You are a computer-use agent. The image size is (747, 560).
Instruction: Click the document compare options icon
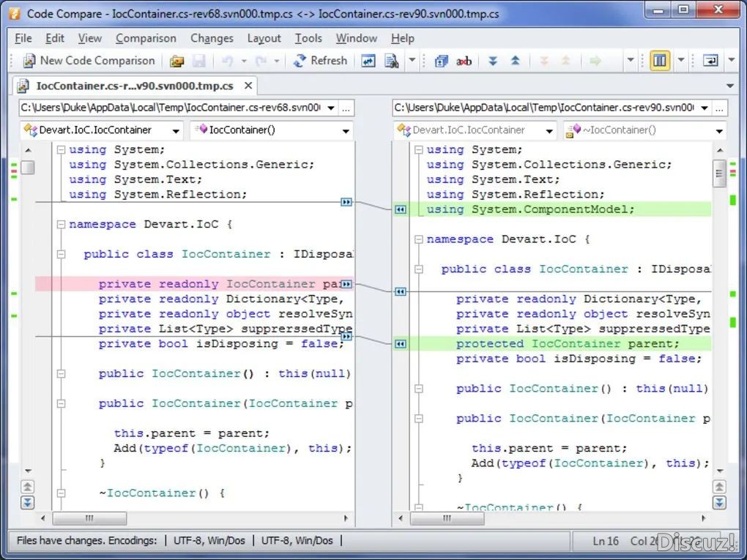[392, 61]
